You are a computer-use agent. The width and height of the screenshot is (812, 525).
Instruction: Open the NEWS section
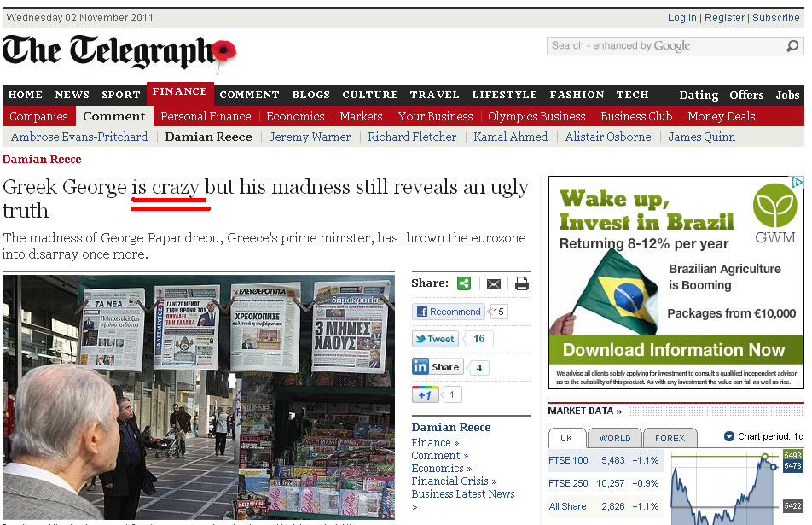tap(72, 95)
